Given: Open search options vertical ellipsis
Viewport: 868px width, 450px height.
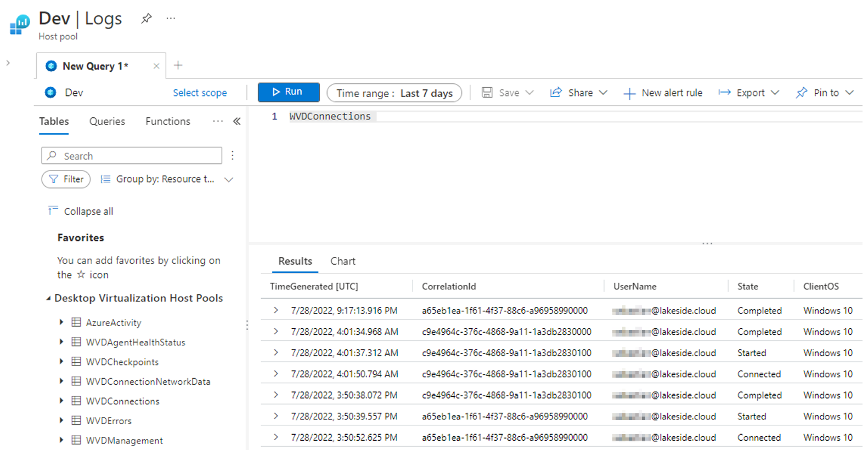Looking at the screenshot, I should click(233, 156).
